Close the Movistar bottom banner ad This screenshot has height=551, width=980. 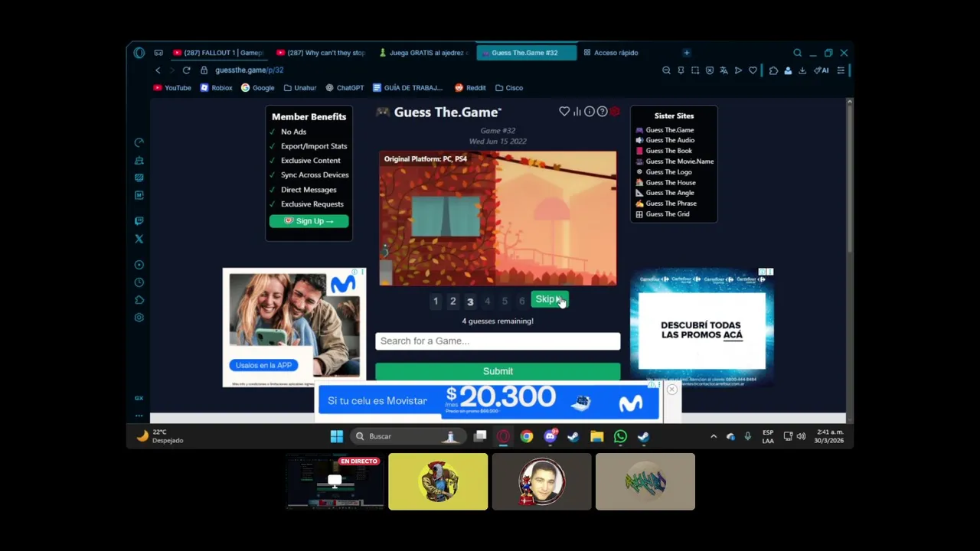[x=671, y=390]
